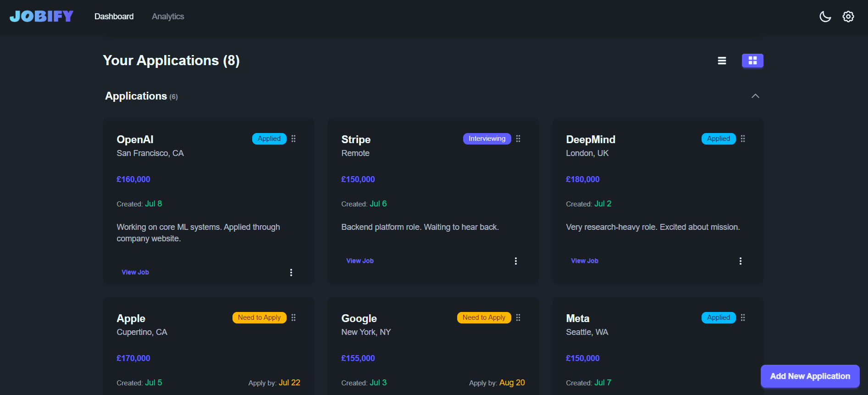Screen dimensions: 868x395
Task: Open the Dashboard tab
Action: tap(114, 17)
